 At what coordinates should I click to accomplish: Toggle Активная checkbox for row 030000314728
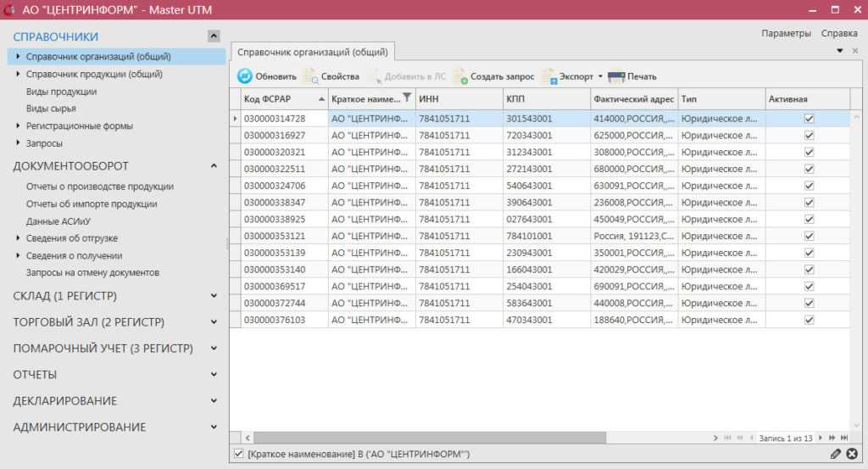(x=809, y=119)
